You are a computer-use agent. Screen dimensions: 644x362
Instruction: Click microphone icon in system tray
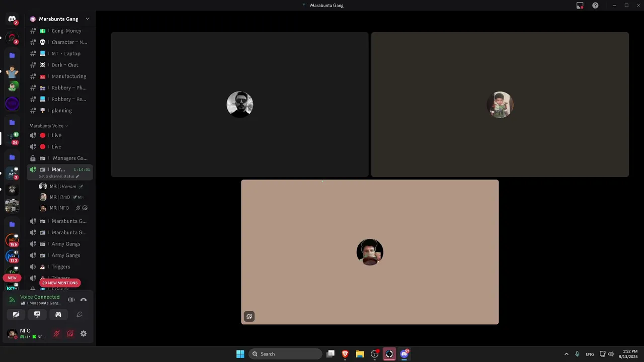point(577,354)
